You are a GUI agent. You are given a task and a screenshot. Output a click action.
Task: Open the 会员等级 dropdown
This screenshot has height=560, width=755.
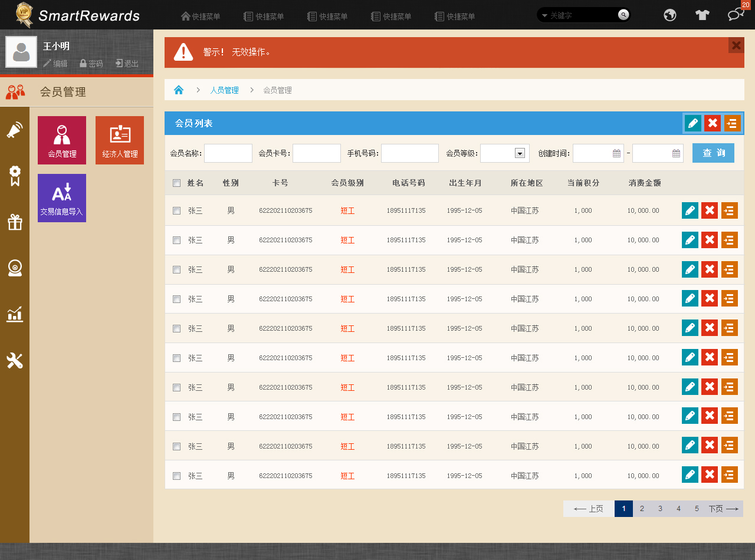pyautogui.click(x=505, y=153)
